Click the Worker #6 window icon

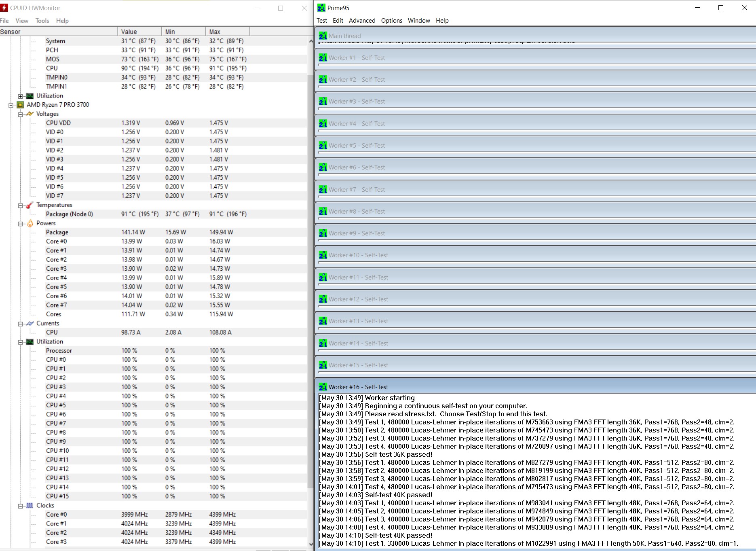point(323,167)
